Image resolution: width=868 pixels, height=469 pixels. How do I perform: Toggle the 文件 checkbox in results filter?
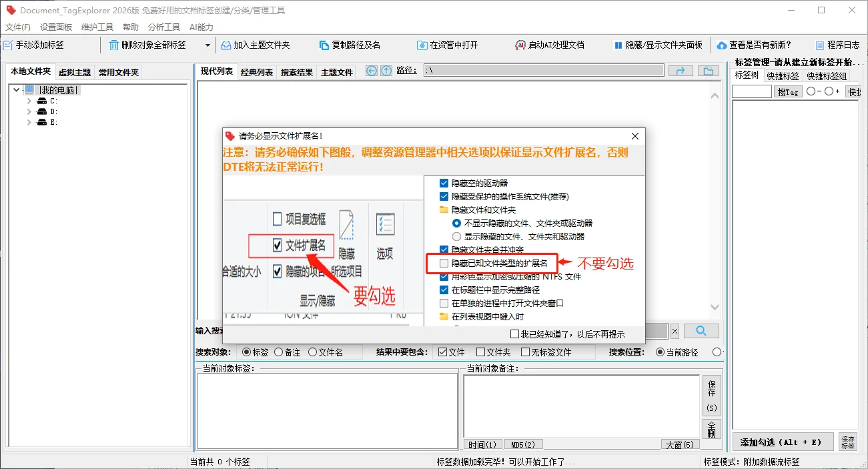tap(442, 352)
